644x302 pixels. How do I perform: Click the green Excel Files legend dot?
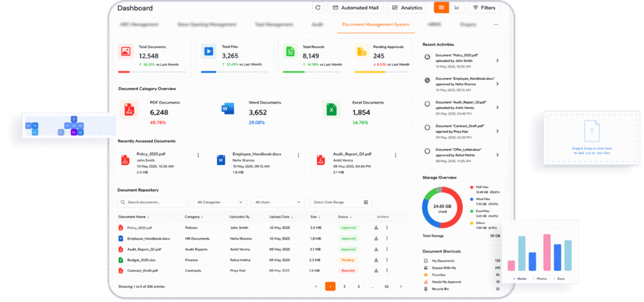[x=472, y=211]
